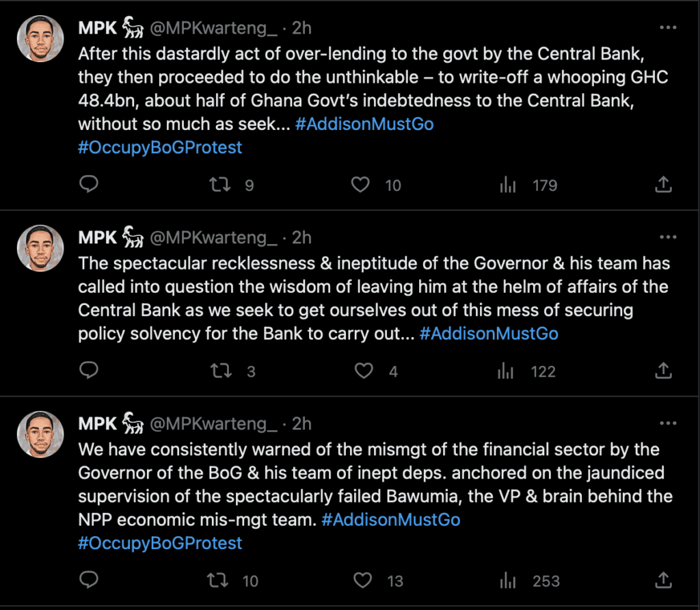
Task: Open #OccupyBoGProtest hashtag in first tweet
Action: (160, 147)
